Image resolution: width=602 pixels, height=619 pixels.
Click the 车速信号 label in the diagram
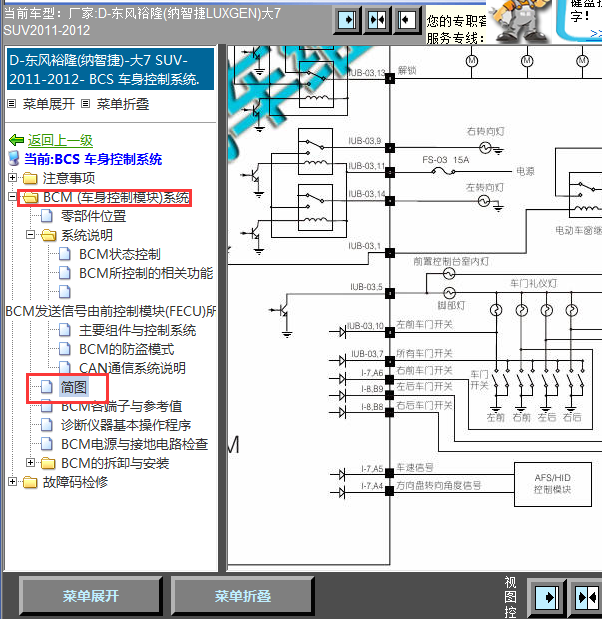[414, 468]
